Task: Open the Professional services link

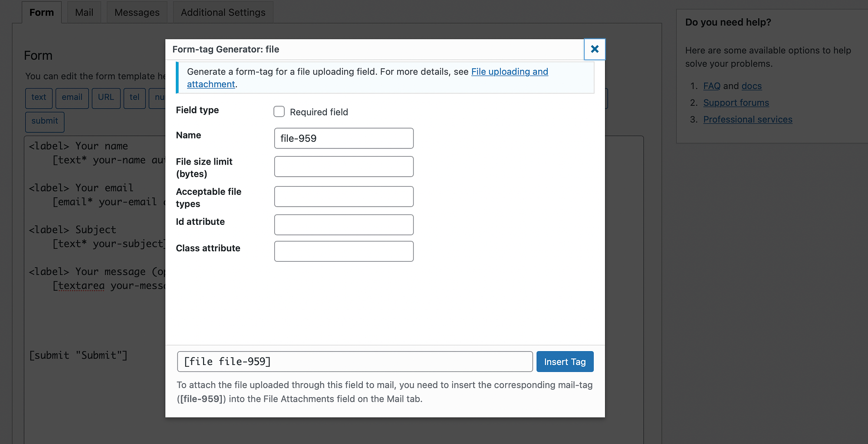Action: pyautogui.click(x=748, y=119)
